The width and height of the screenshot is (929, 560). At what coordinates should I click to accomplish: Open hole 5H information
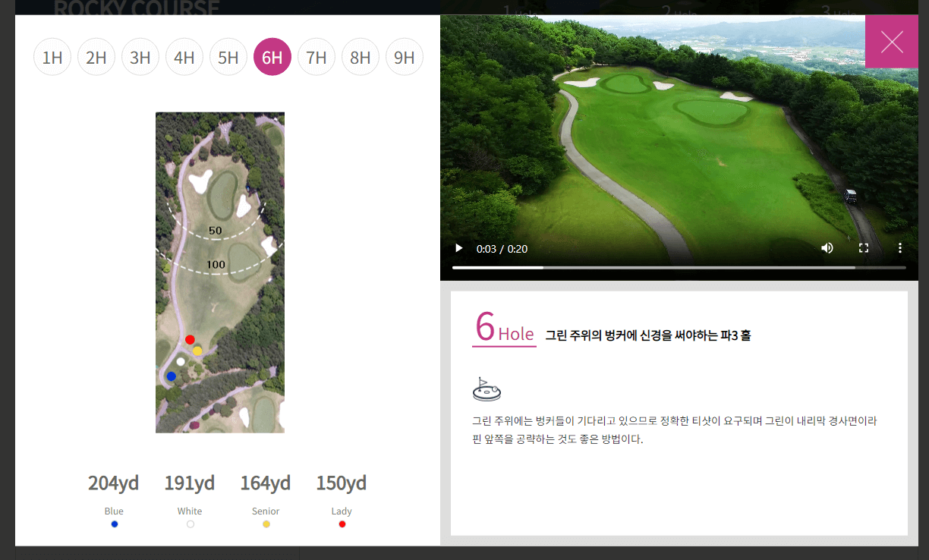click(228, 56)
